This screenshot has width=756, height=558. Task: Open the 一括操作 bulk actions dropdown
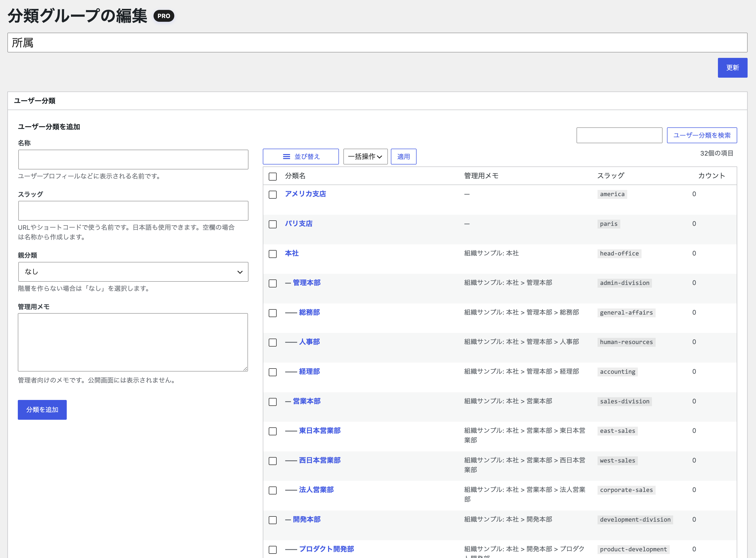click(x=365, y=156)
